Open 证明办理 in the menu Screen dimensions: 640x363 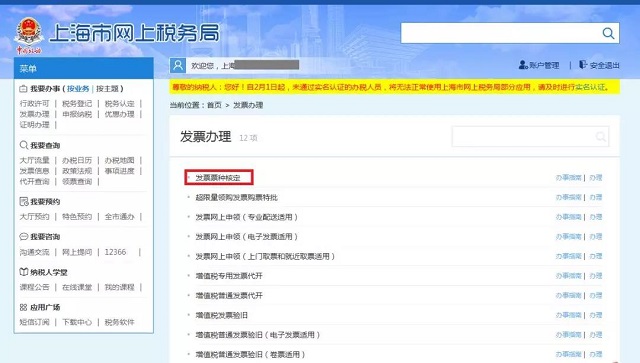coord(34,125)
